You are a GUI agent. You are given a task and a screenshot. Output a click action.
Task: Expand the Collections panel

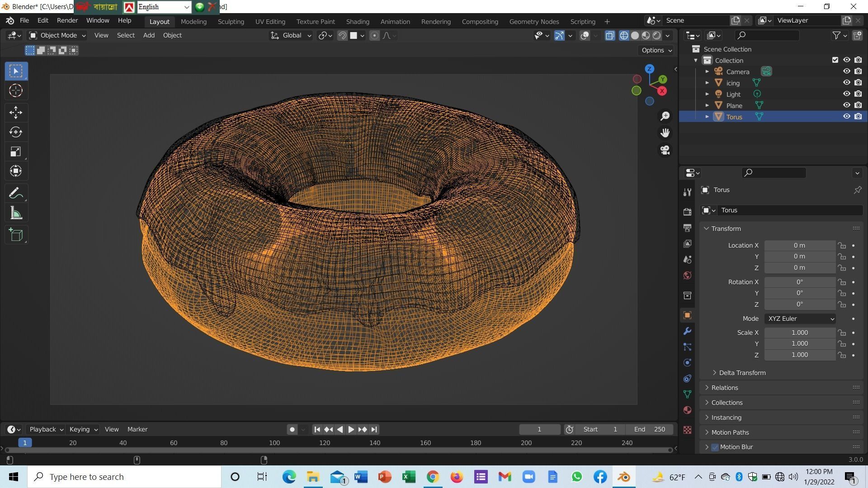(x=726, y=403)
